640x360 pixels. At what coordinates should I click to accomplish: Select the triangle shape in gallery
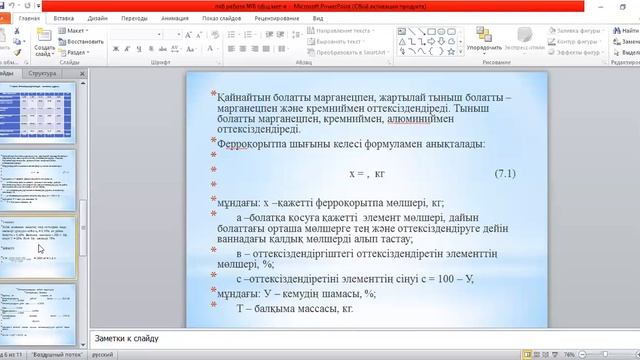402,42
